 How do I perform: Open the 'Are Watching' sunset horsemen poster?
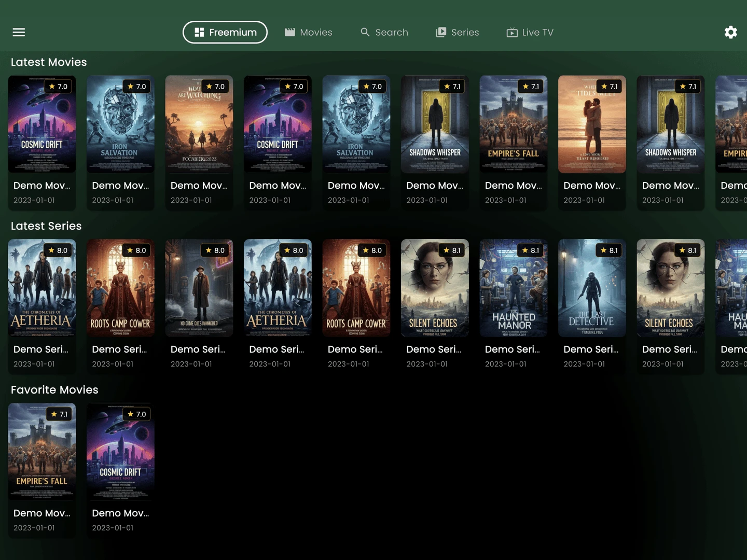pyautogui.click(x=199, y=124)
